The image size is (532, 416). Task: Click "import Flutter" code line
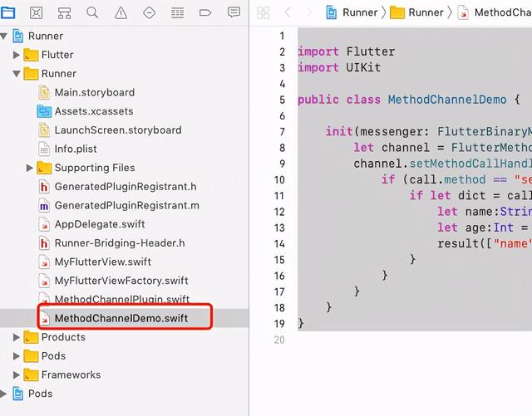347,51
